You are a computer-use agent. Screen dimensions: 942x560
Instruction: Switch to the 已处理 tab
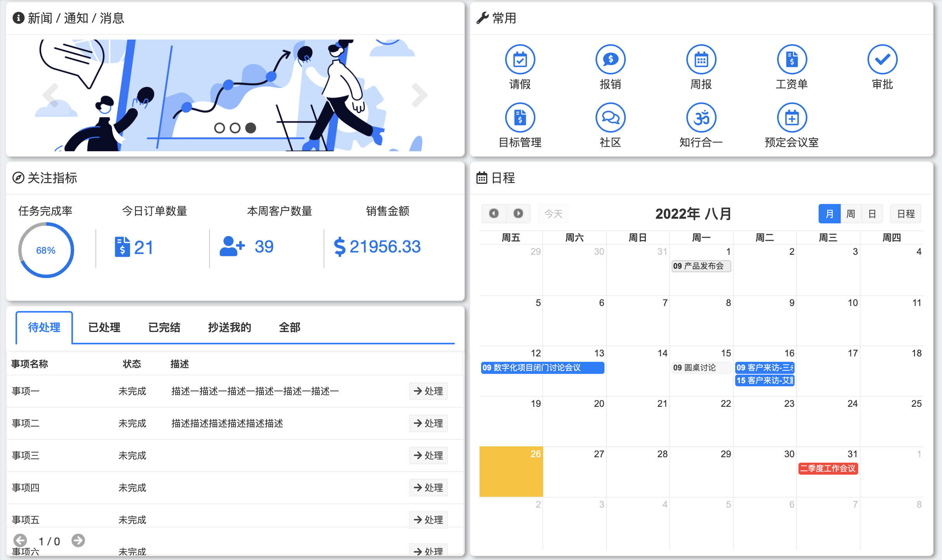104,327
